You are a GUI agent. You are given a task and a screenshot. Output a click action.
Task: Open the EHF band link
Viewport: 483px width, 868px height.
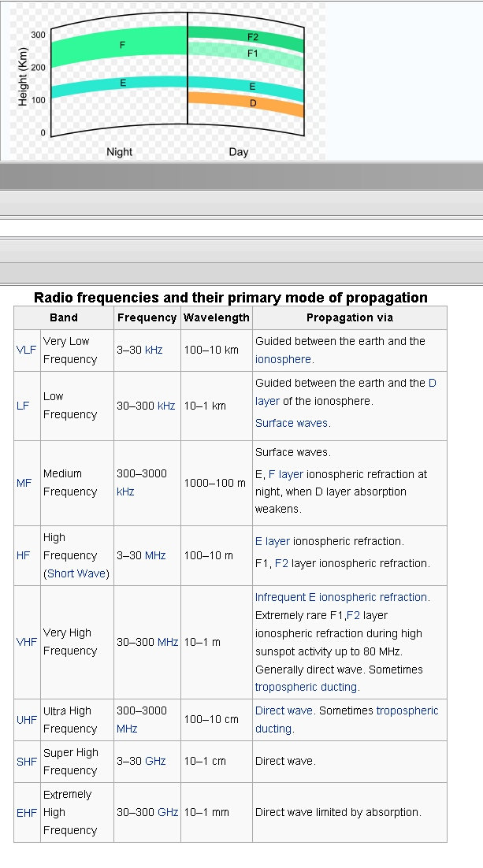pos(26,812)
